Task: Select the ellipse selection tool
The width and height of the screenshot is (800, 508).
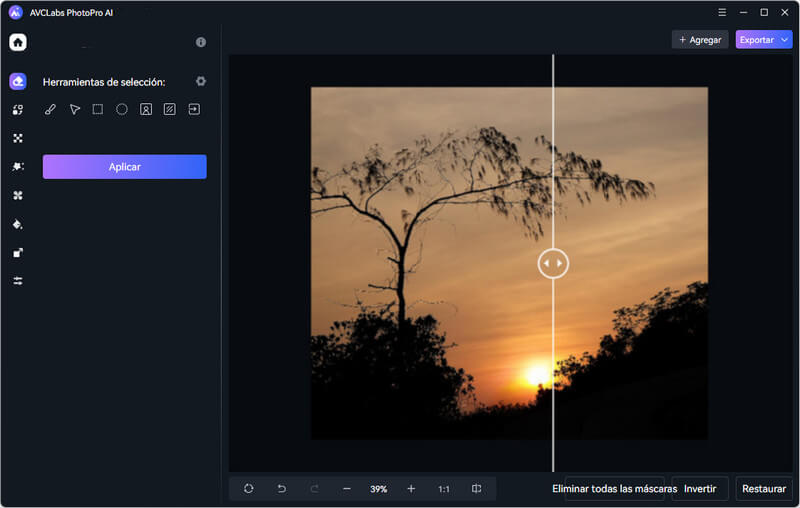Action: coord(121,109)
